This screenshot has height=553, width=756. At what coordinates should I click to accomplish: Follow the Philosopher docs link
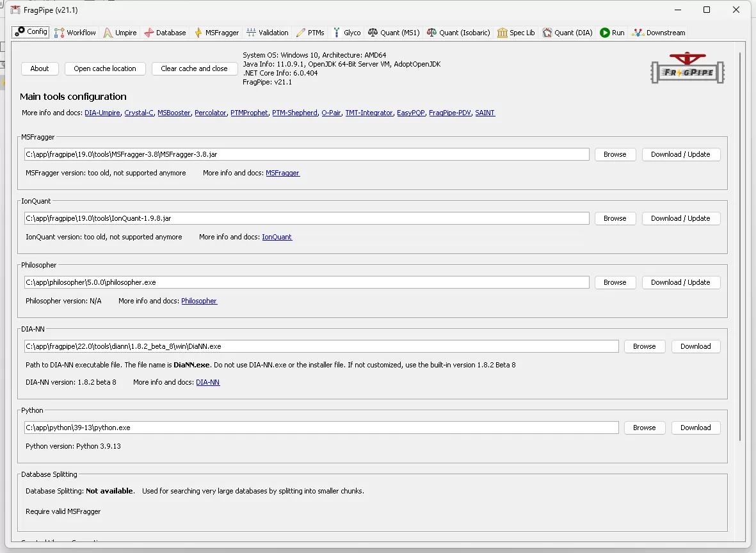coord(199,301)
